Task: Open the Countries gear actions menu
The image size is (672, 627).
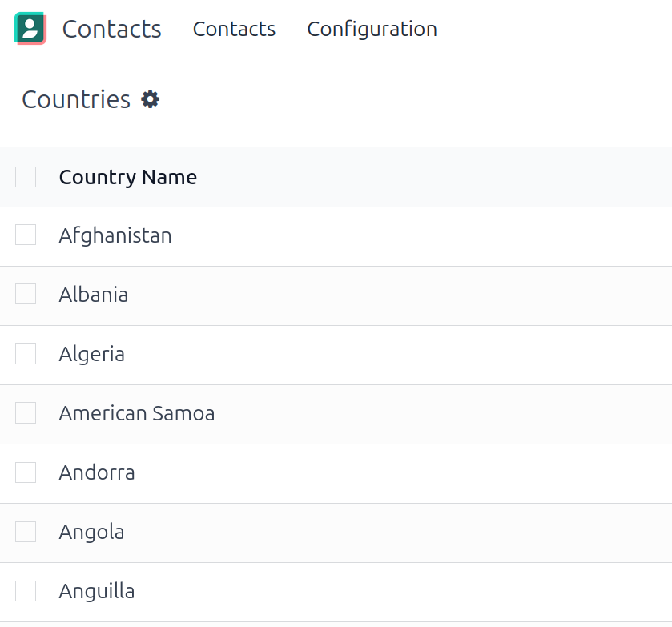Action: (151, 99)
